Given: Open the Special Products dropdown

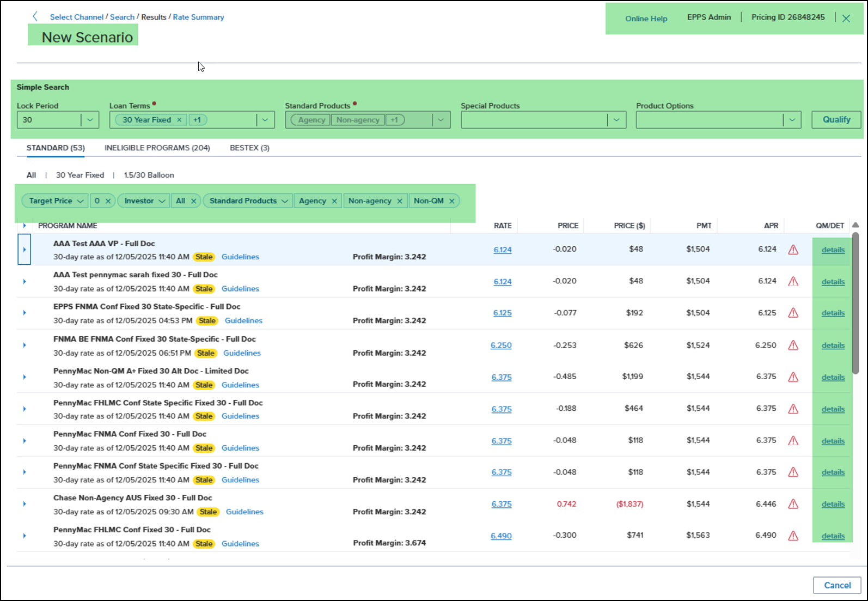Looking at the screenshot, I should point(616,120).
